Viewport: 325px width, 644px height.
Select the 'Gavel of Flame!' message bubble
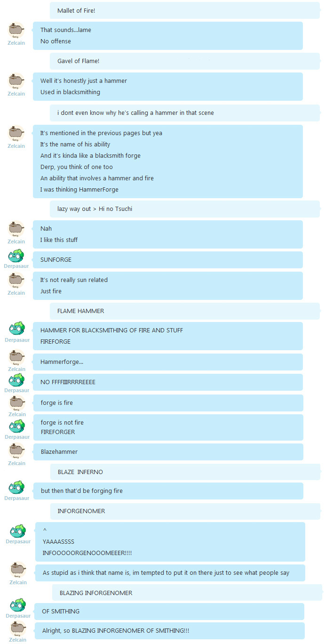(185, 61)
